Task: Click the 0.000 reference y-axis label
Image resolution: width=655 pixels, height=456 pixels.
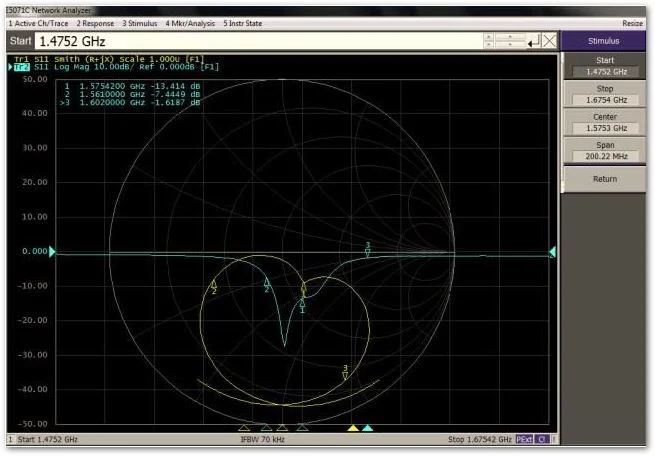Action: [35, 251]
